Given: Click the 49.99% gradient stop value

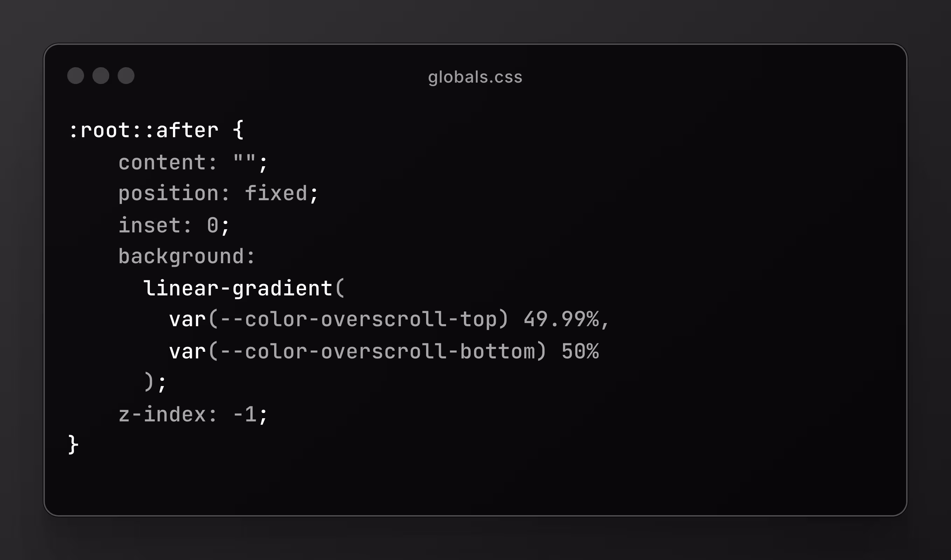Looking at the screenshot, I should click(561, 319).
